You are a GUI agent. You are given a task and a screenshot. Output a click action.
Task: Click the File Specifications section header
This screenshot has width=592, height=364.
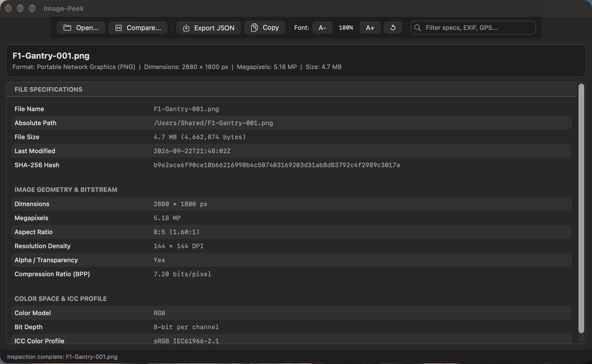click(48, 90)
